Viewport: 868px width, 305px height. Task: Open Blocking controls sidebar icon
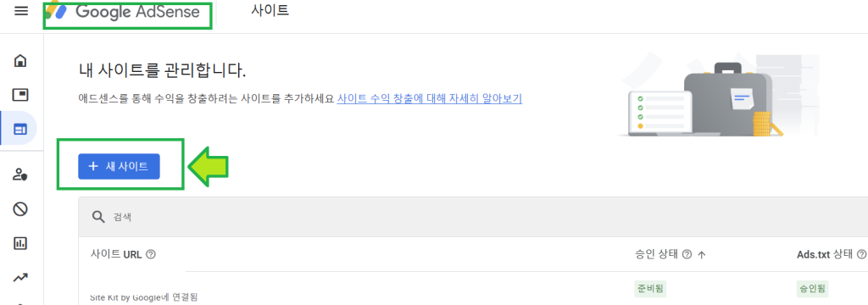click(20, 209)
